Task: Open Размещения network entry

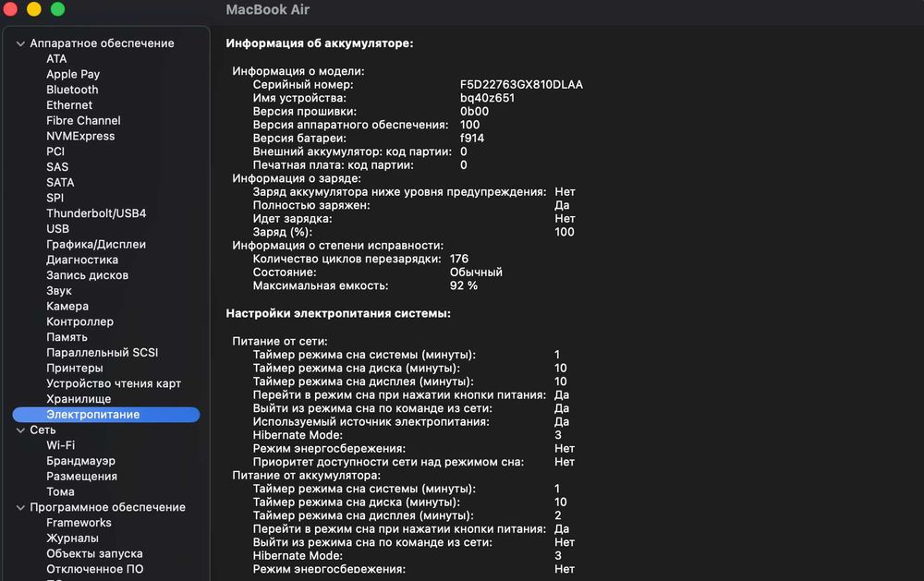Action: (82, 476)
